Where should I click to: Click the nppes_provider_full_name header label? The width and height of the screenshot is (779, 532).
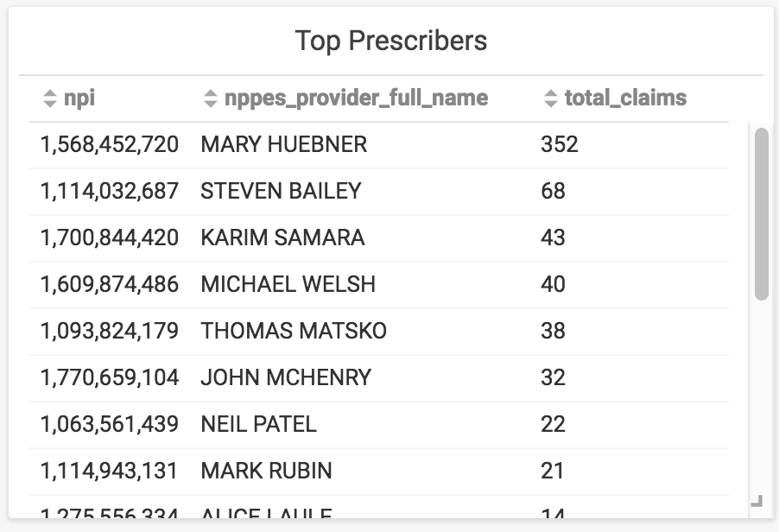pyautogui.click(x=356, y=98)
